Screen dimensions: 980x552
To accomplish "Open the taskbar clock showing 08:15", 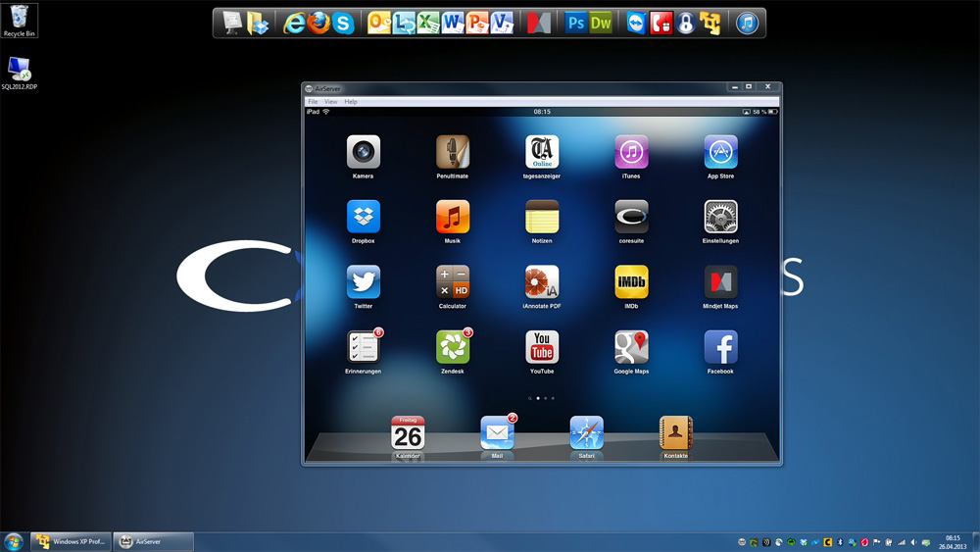I will tap(952, 542).
